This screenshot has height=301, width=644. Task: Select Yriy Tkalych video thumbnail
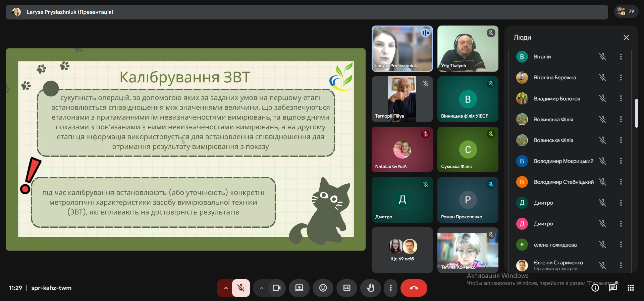468,49
